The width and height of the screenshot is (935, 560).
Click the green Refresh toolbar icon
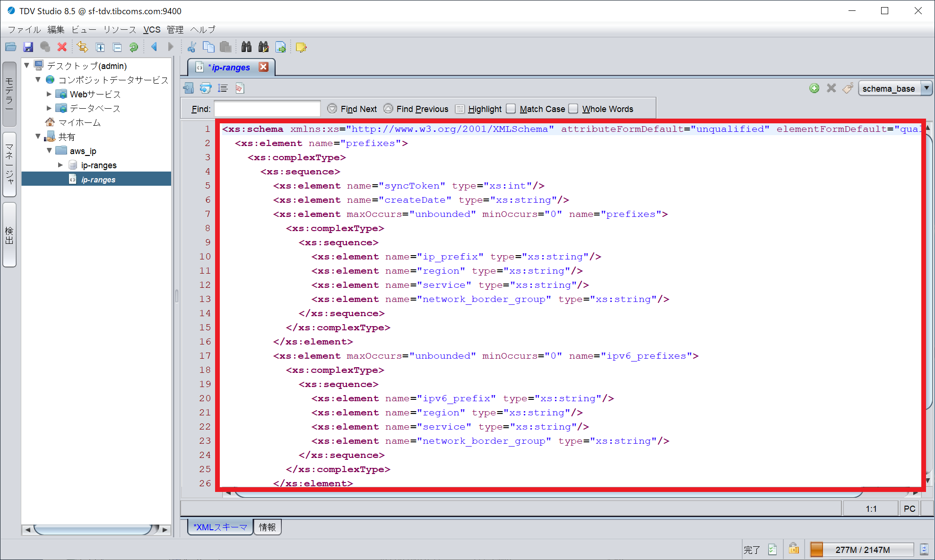[134, 47]
